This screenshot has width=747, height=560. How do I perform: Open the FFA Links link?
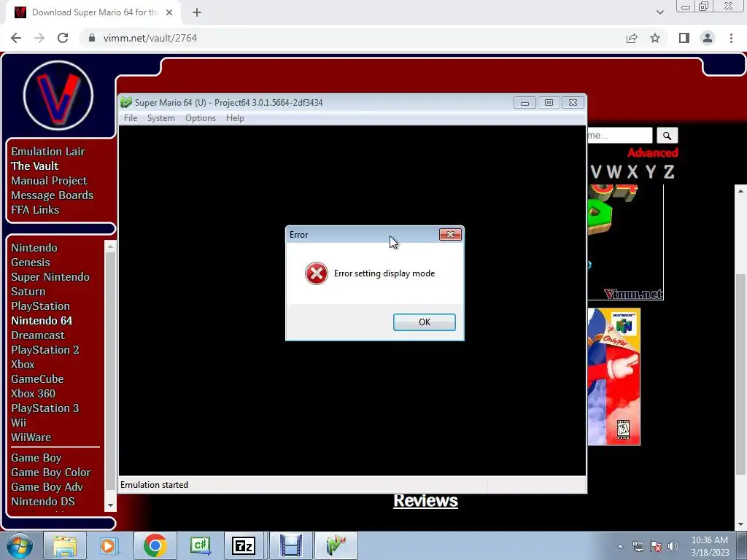tap(35, 210)
